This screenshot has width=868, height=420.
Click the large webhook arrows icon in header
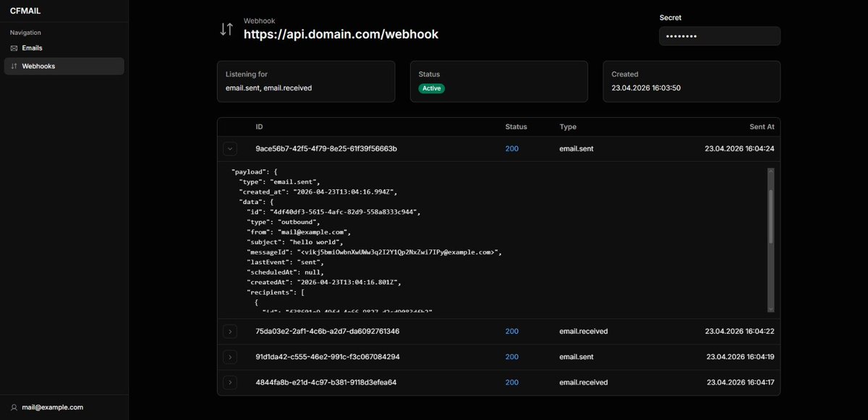pos(226,29)
